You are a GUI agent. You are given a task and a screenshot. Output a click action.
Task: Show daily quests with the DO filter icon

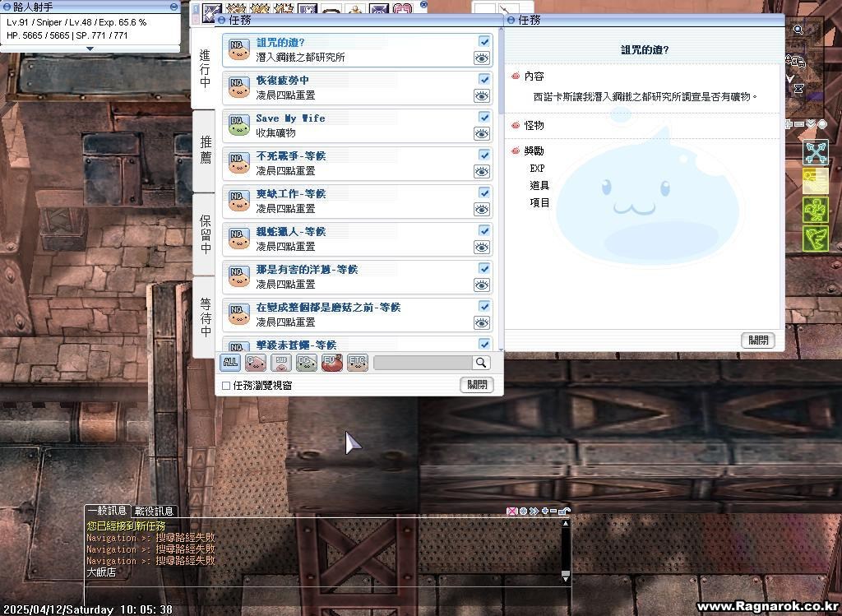coord(307,363)
